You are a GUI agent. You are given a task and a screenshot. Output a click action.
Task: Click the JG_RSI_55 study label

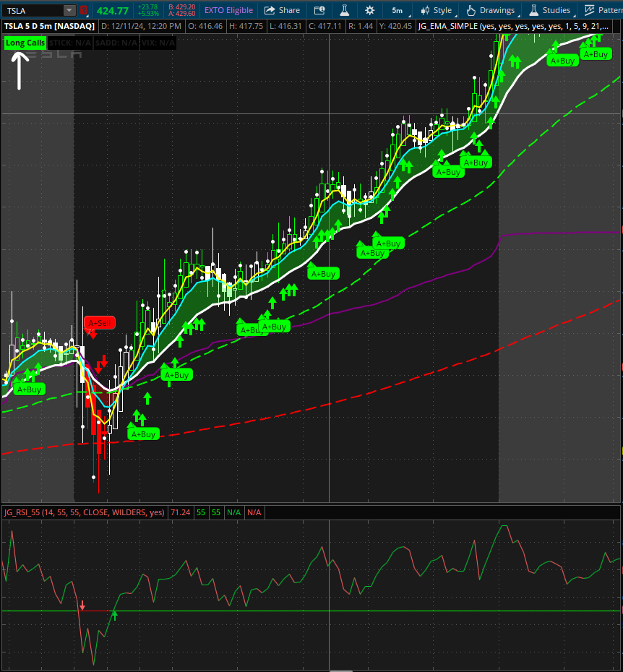coord(84,512)
